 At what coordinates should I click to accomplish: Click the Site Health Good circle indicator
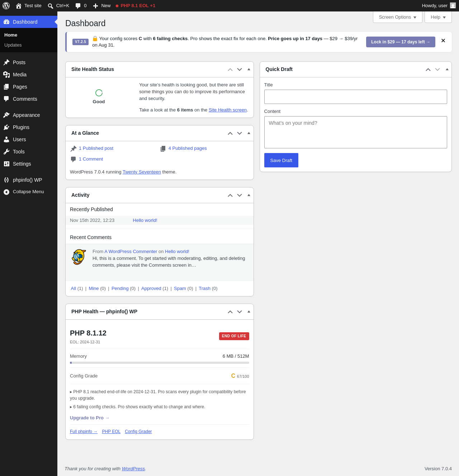[99, 93]
